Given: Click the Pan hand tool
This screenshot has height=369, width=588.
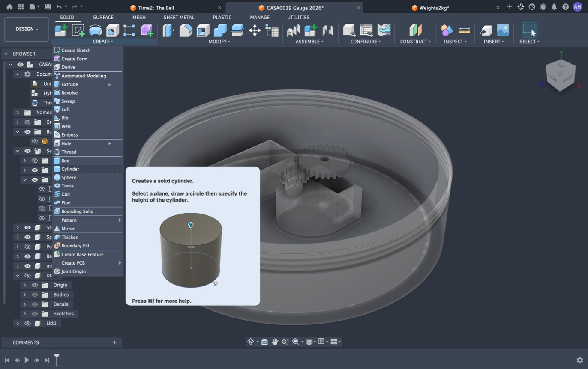Looking at the screenshot, I should [275, 342].
